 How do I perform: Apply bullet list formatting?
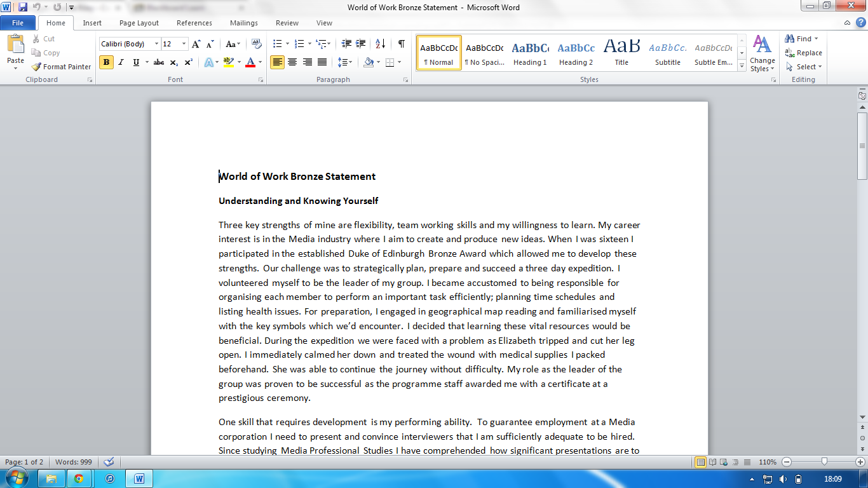(x=277, y=44)
